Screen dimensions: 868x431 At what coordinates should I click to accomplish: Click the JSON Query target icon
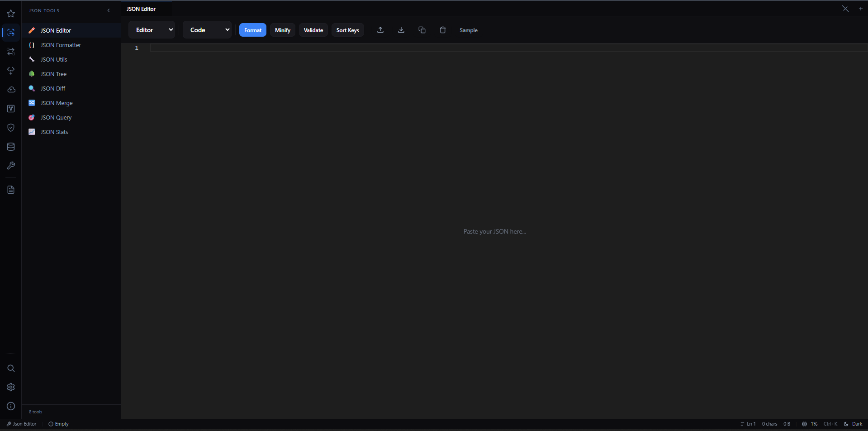click(x=32, y=117)
